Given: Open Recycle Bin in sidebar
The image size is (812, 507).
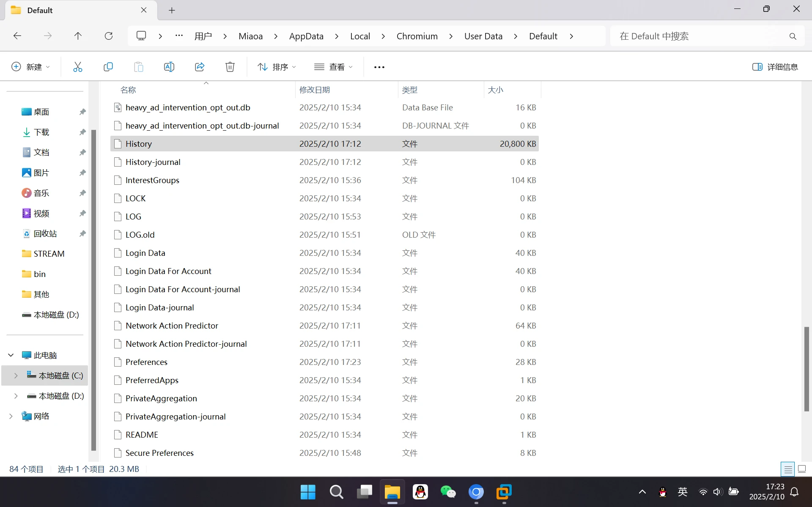Looking at the screenshot, I should [x=45, y=233].
